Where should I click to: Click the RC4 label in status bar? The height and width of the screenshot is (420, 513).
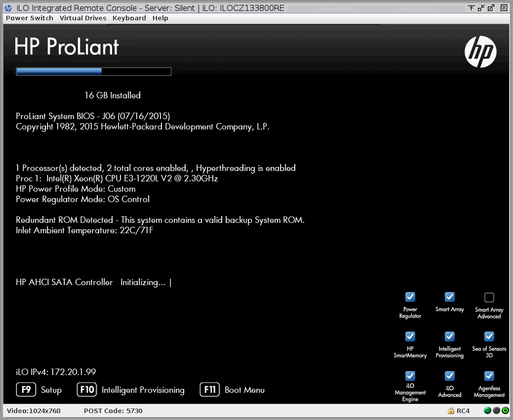[x=463, y=411]
